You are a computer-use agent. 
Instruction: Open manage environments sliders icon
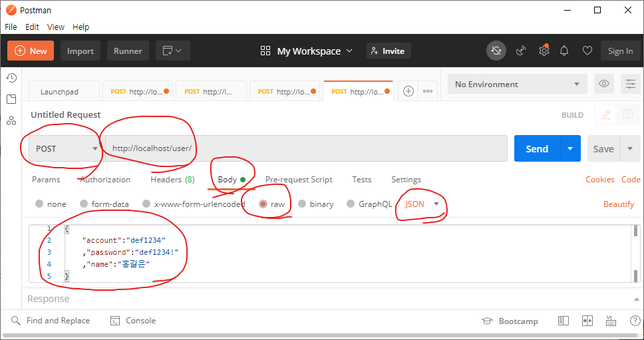(x=631, y=85)
